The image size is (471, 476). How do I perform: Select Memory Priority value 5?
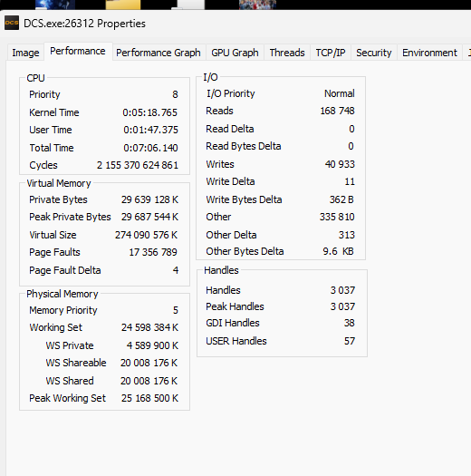point(176,310)
